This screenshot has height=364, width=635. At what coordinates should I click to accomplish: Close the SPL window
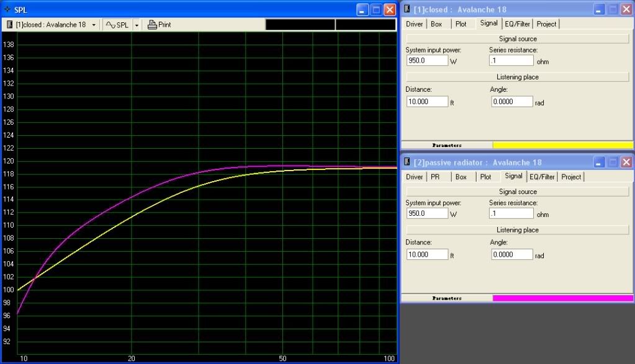pyautogui.click(x=390, y=9)
